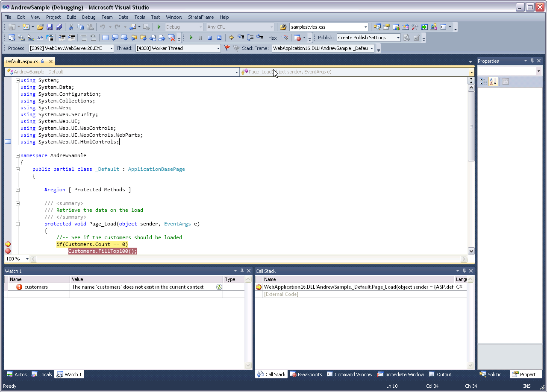Click the samplestyles.css find box
This screenshot has width=547, height=392.
(326, 27)
